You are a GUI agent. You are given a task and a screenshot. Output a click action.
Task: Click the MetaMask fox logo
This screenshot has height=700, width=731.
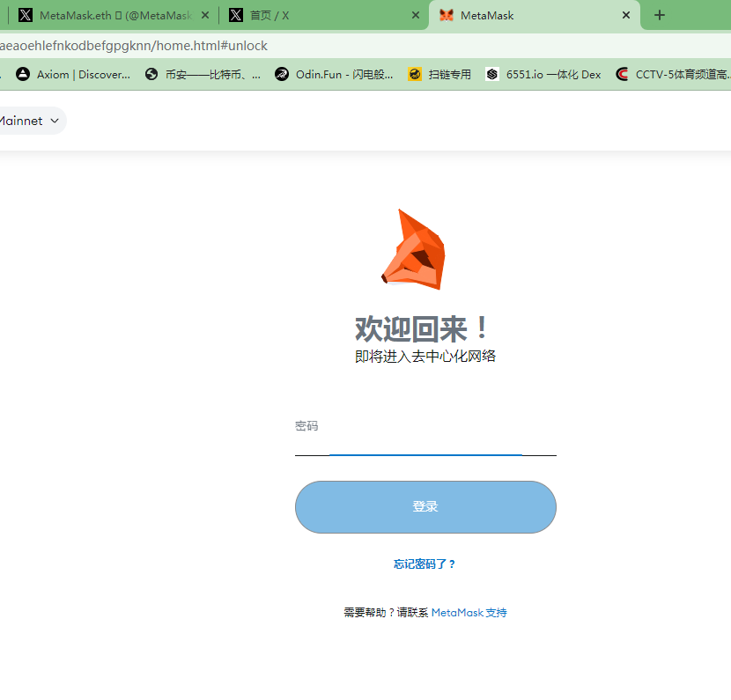click(413, 249)
